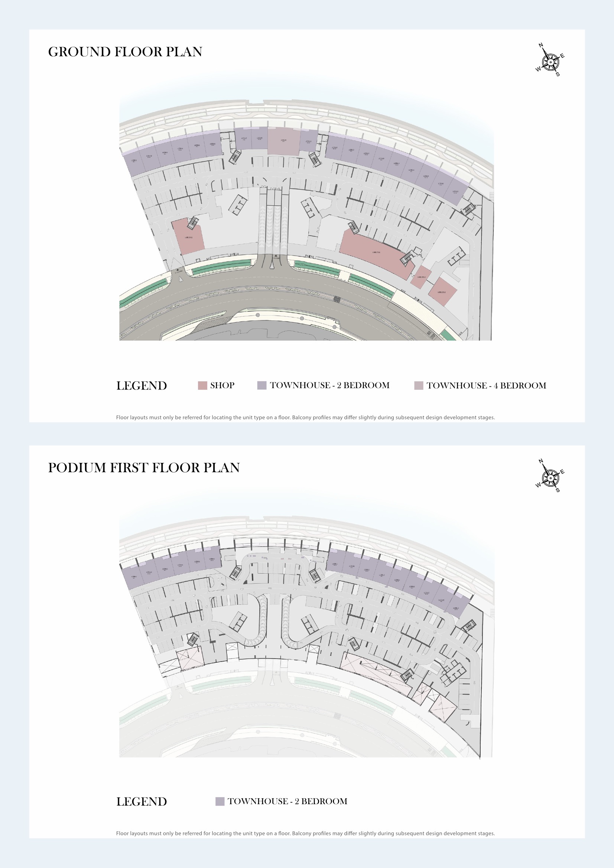Click the LEGEND title under the ground floor plan
Screen dimensions: 614x868
[142, 386]
